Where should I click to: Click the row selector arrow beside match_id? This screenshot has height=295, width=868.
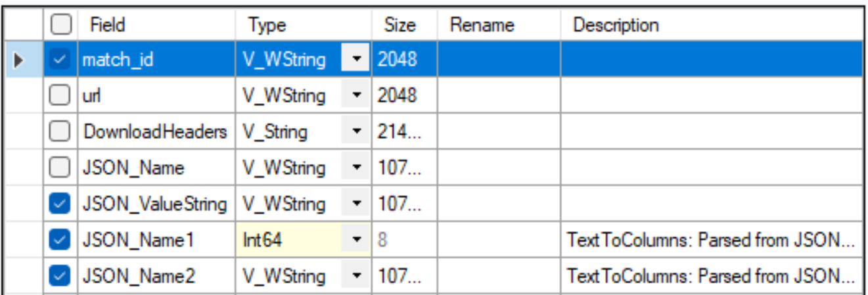18,60
